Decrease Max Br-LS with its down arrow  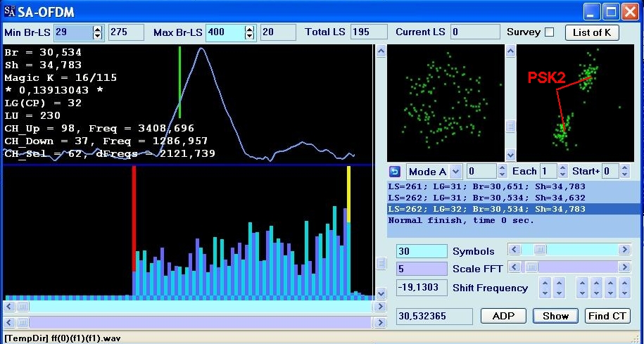click(249, 36)
